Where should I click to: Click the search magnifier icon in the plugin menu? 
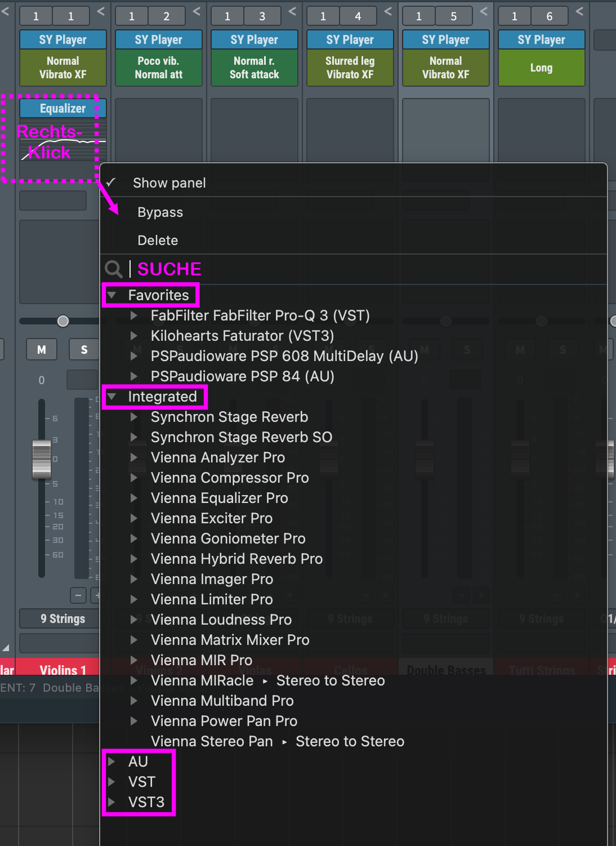click(113, 269)
